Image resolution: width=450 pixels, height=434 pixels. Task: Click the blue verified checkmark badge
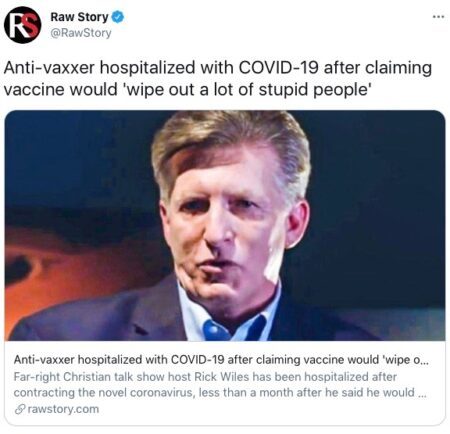point(118,17)
